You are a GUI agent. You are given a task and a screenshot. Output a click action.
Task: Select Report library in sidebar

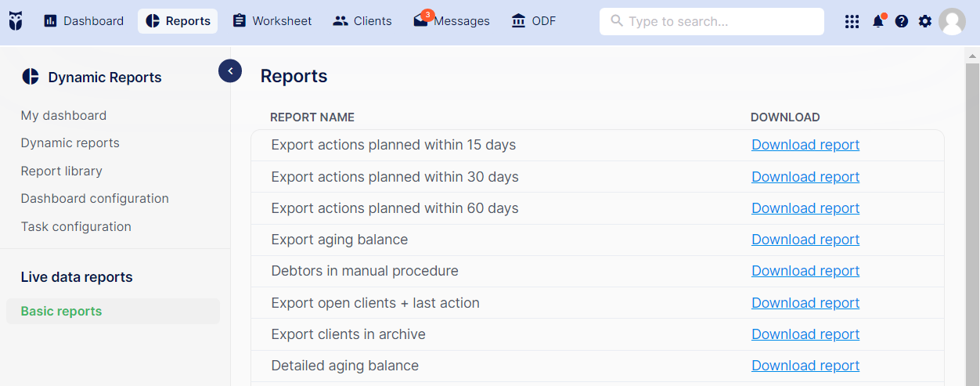coord(62,171)
